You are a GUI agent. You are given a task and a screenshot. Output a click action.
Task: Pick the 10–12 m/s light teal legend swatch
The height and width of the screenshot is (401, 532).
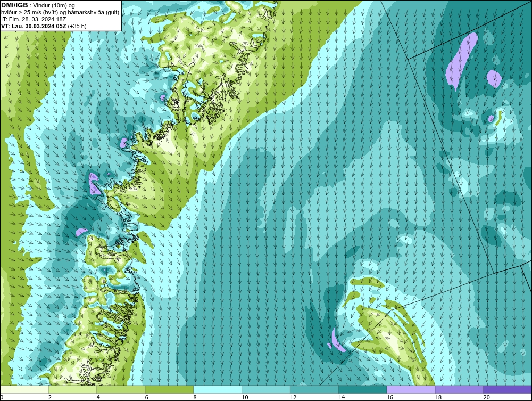(x=266, y=389)
